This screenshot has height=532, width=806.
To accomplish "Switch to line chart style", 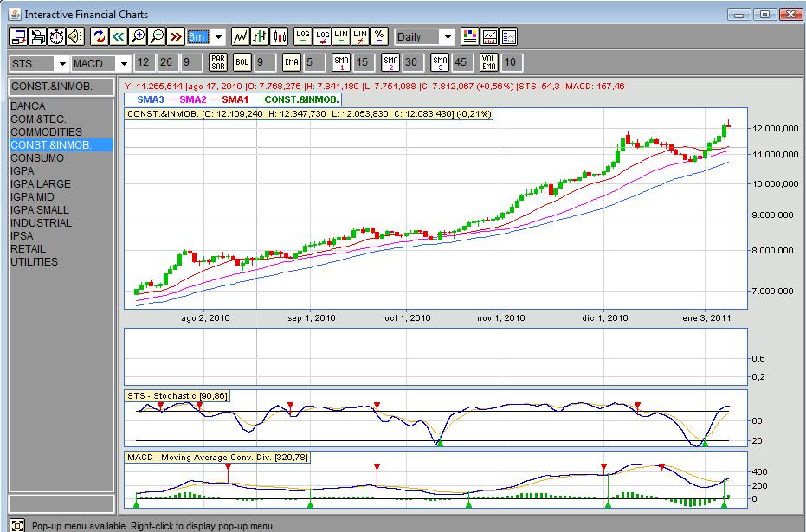I will coord(240,36).
